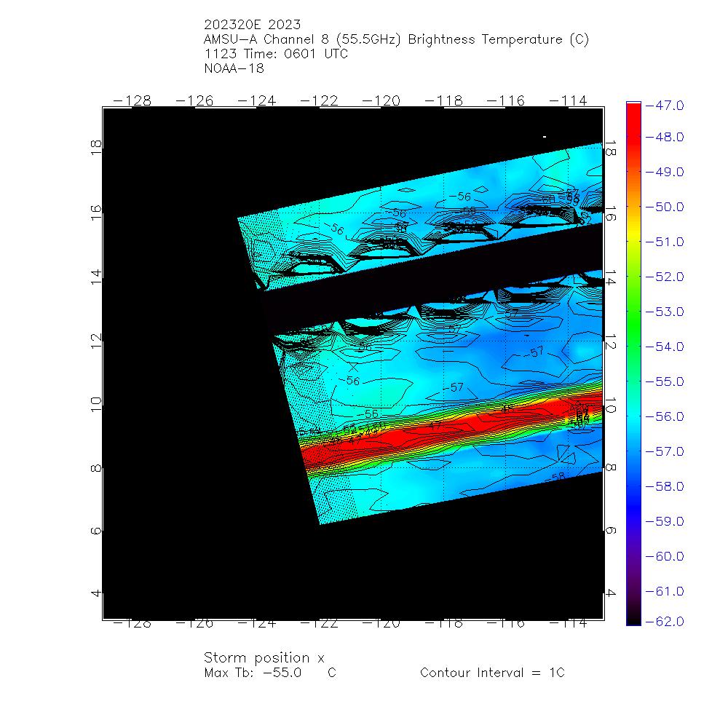Click the small white dash in the top-right black area
Screen dimensions: 728x728
545,136
